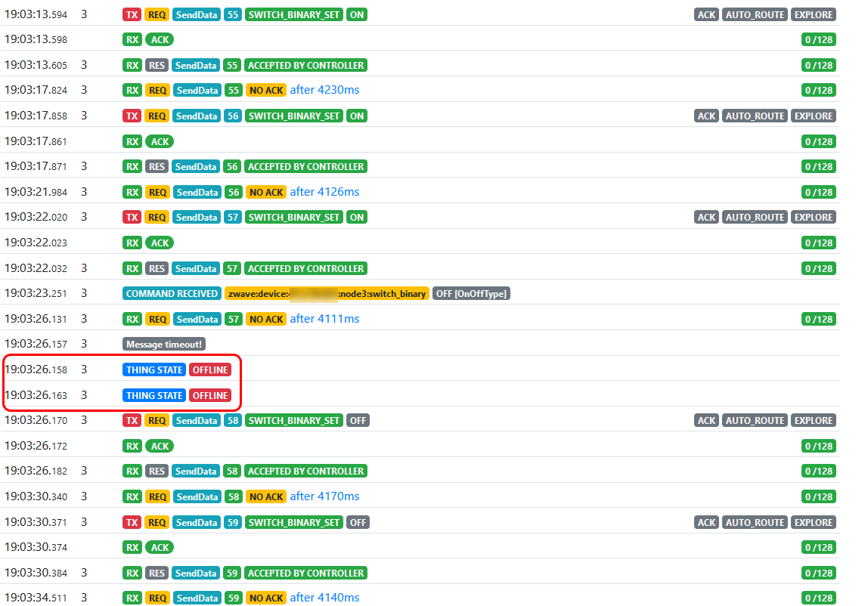Click the RX badge at 19:03:22.023
Screen dimensions: 868x606
coord(132,243)
